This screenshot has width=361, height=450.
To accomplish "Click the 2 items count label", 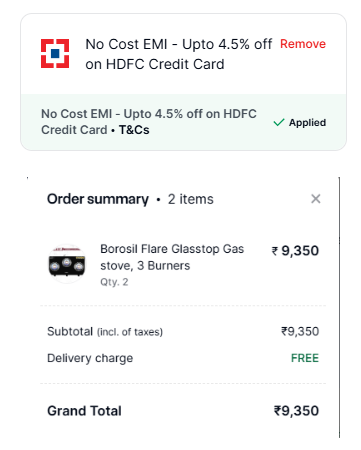I will [190, 199].
